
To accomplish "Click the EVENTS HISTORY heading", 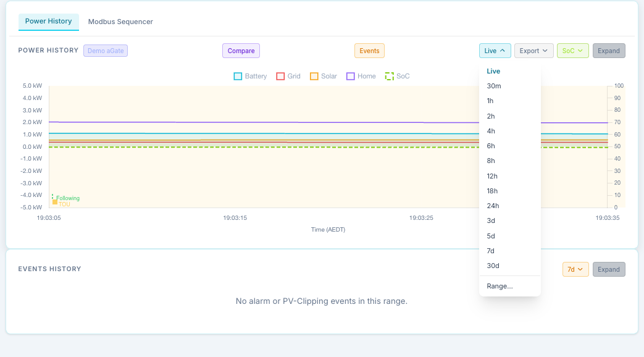I will (49, 269).
